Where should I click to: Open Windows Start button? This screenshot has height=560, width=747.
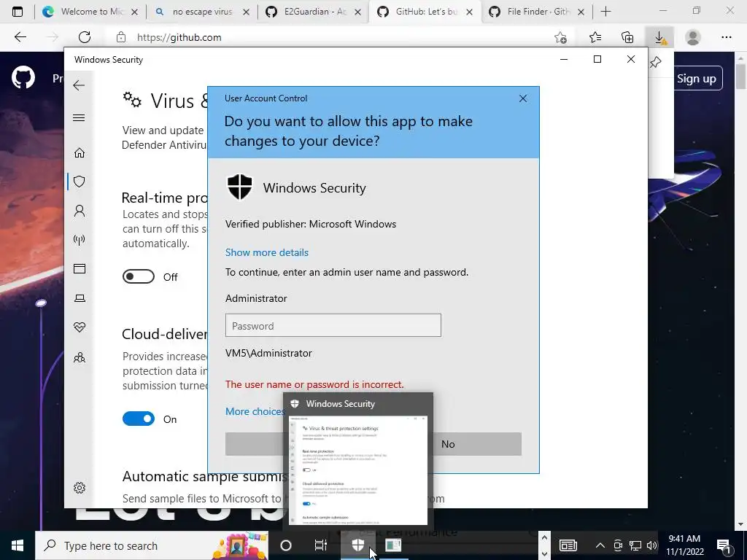[18, 545]
